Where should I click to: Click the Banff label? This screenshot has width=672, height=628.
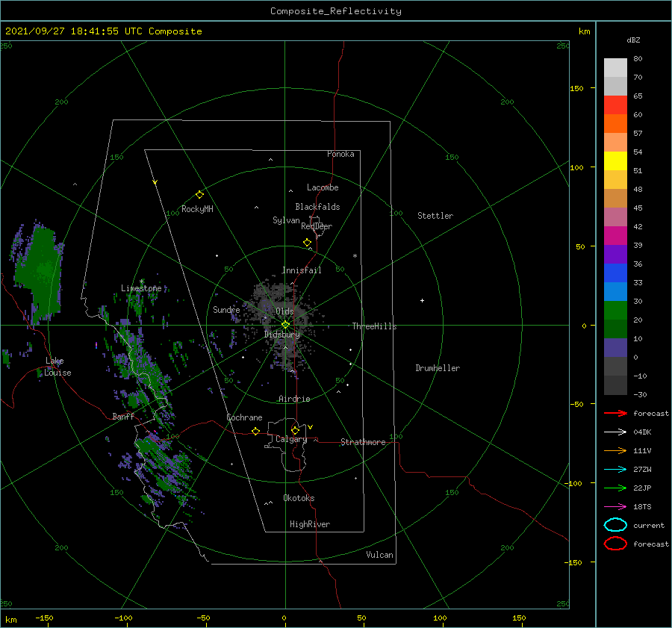click(x=123, y=416)
